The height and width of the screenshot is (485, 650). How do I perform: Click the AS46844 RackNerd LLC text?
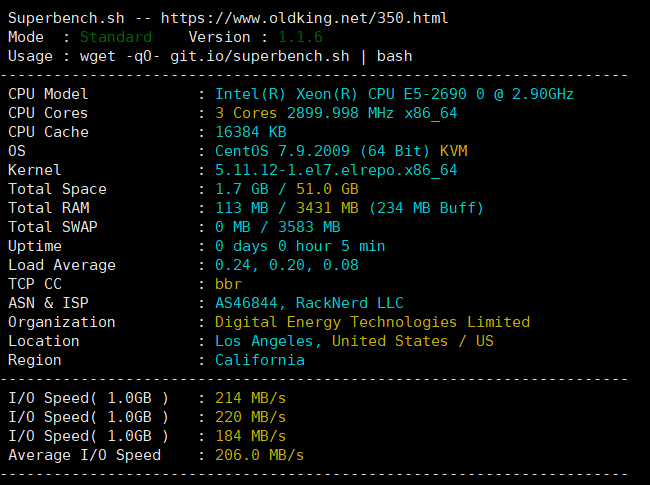point(309,303)
